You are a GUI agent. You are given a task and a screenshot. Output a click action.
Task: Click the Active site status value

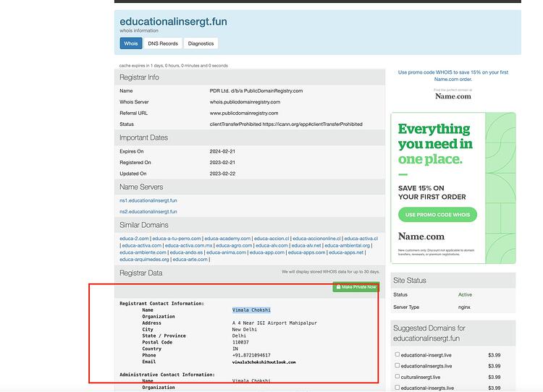(x=465, y=294)
